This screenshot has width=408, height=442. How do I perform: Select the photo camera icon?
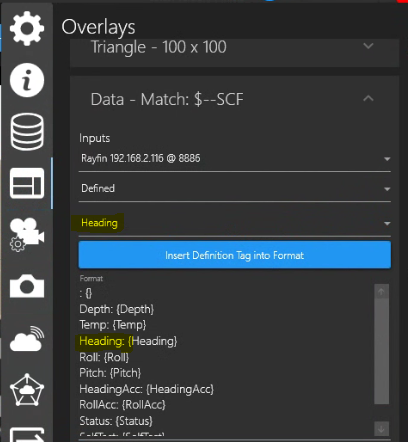[27, 286]
